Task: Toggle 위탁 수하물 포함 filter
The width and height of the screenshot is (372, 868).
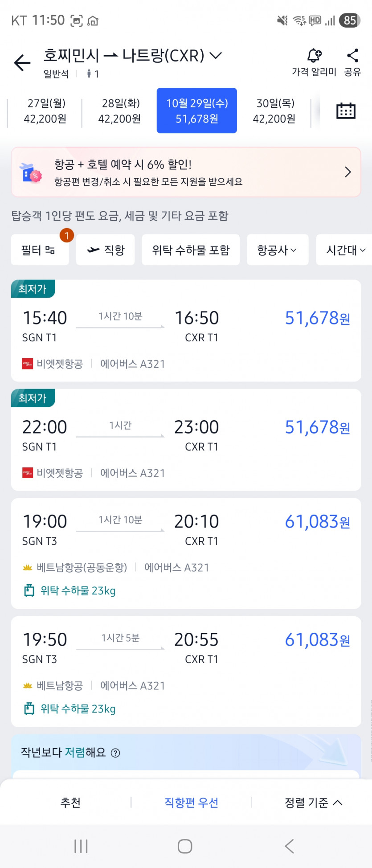Action: (191, 250)
